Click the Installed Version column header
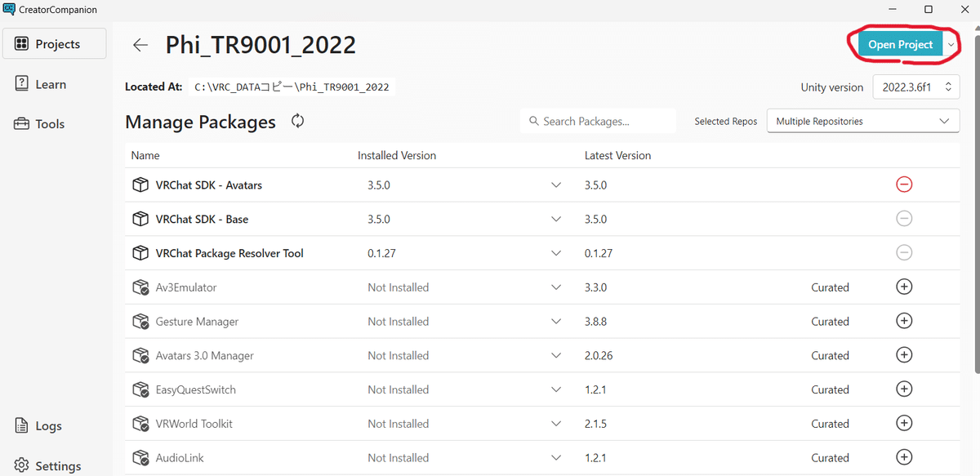Image resolution: width=980 pixels, height=476 pixels. 397,155
